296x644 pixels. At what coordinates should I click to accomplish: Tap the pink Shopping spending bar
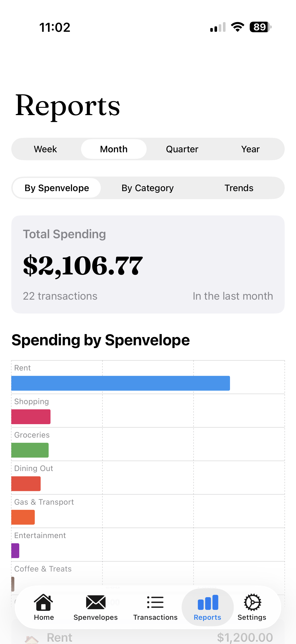31,417
